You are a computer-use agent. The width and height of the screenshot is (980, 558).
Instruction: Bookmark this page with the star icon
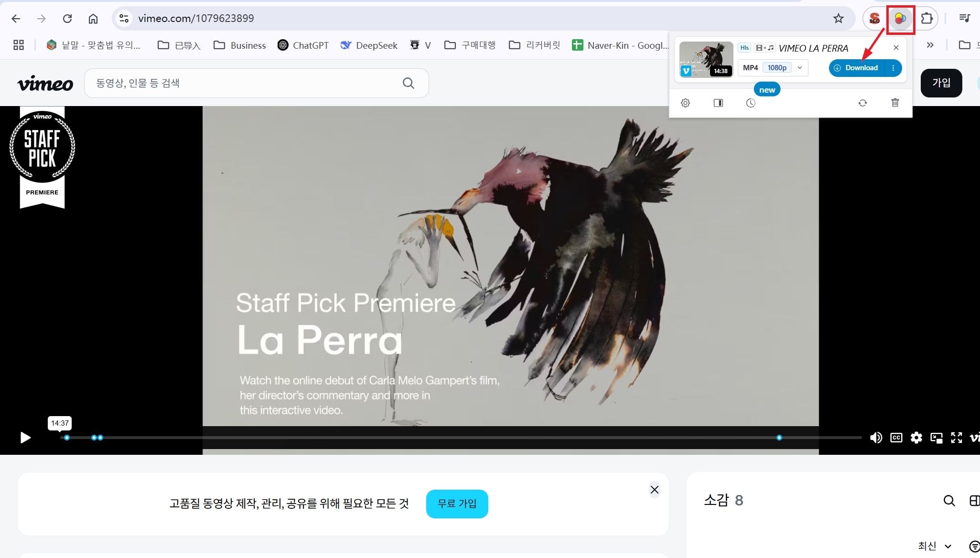click(x=839, y=19)
